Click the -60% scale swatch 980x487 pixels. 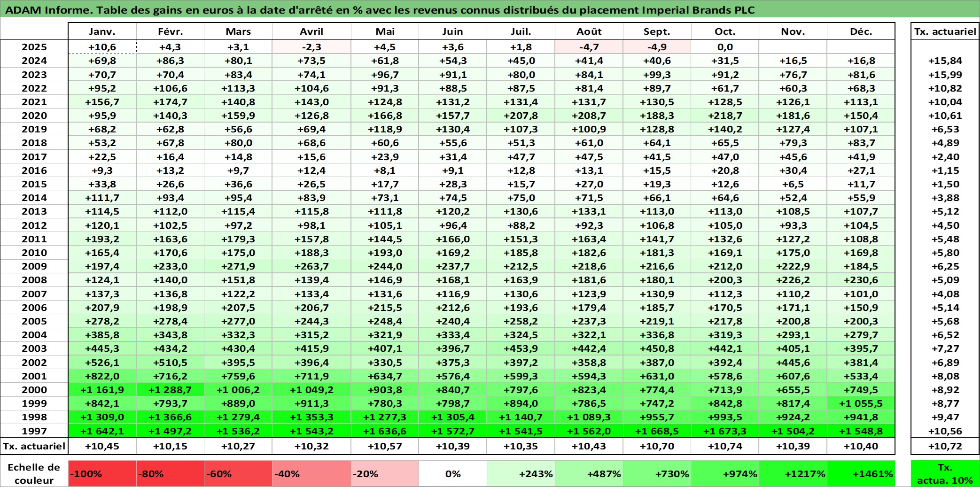[238, 473]
